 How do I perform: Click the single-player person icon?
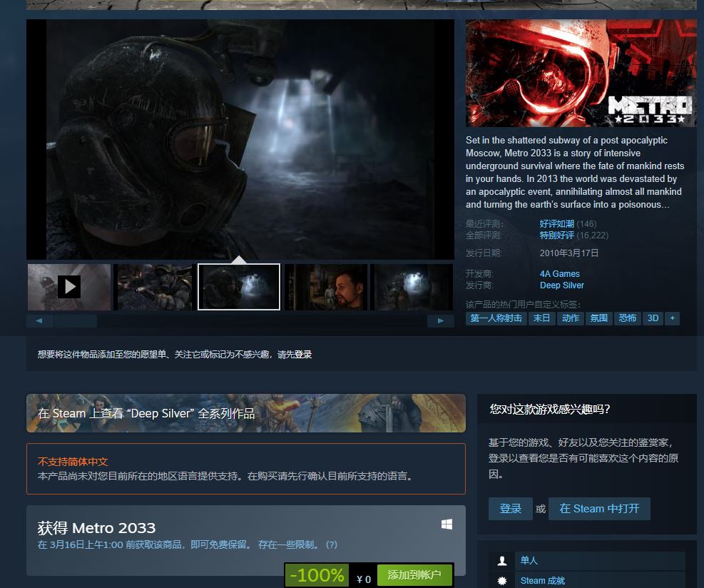[x=502, y=561]
